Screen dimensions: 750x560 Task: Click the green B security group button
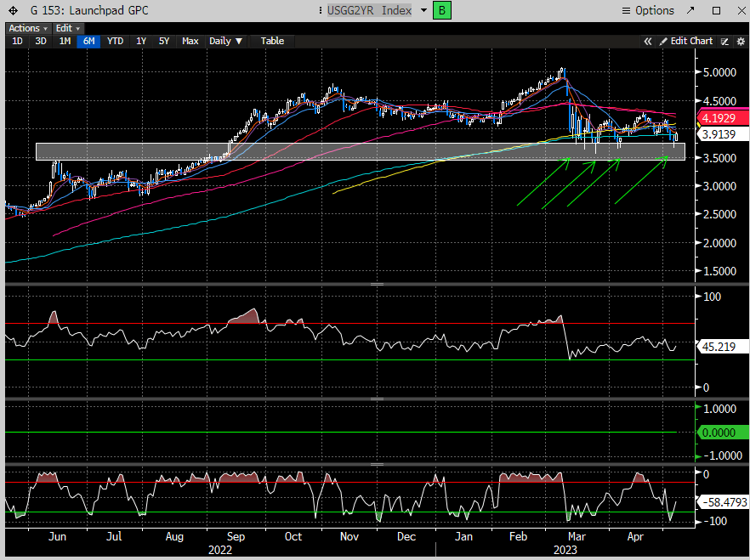click(442, 11)
